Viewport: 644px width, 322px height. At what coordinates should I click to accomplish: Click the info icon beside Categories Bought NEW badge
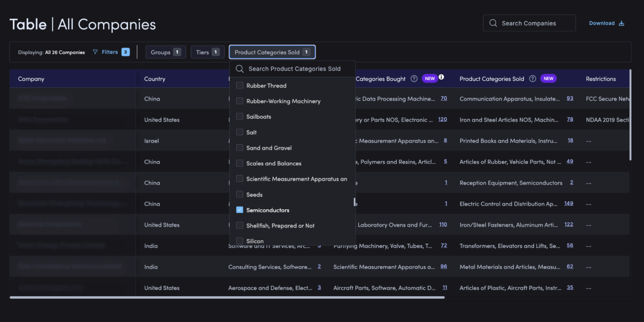click(441, 77)
